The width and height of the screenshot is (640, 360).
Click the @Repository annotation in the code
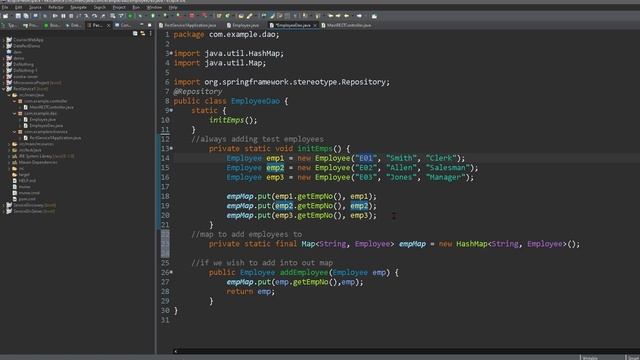click(x=198, y=91)
